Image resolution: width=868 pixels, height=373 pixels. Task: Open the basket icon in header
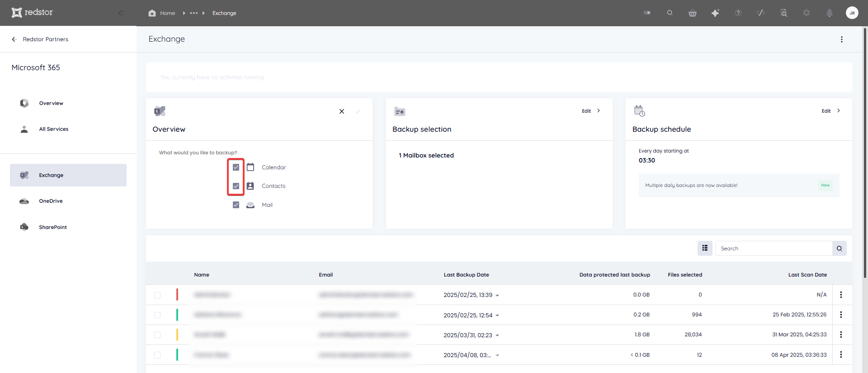click(x=693, y=13)
